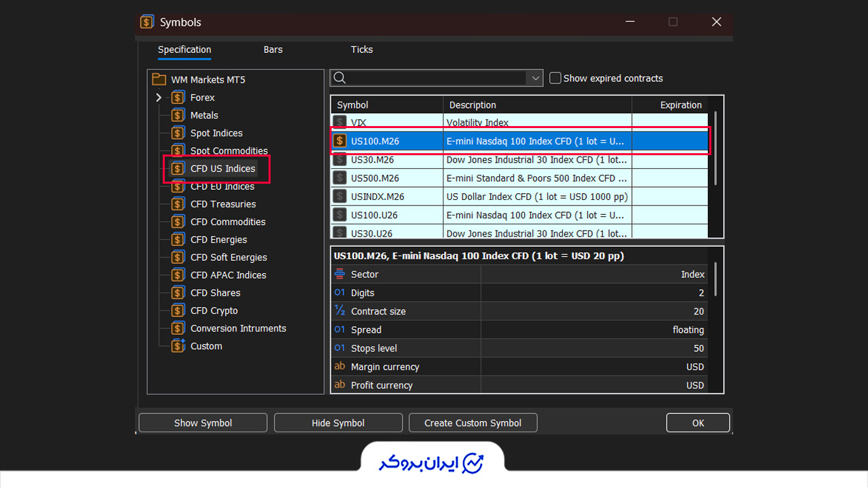Open the symbol search dropdown arrow
The image size is (868, 488).
[535, 78]
